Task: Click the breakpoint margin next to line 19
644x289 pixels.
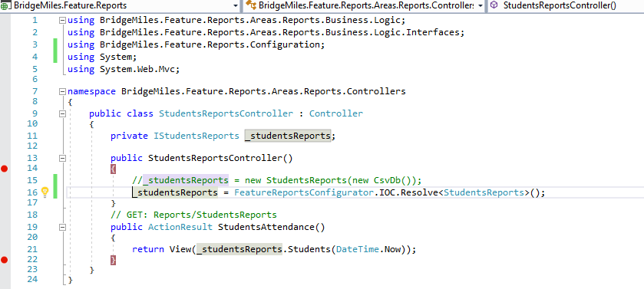Action: (5, 227)
